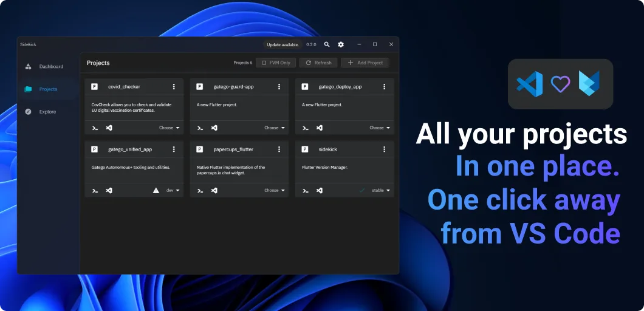Open sidekick project in VS Code
This screenshot has width=644, height=311.
[x=319, y=190]
